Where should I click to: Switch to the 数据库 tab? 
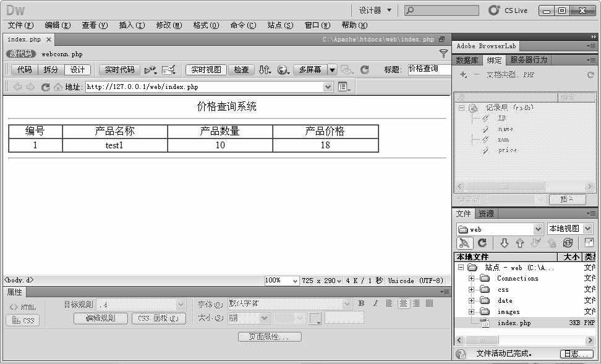[x=467, y=60]
